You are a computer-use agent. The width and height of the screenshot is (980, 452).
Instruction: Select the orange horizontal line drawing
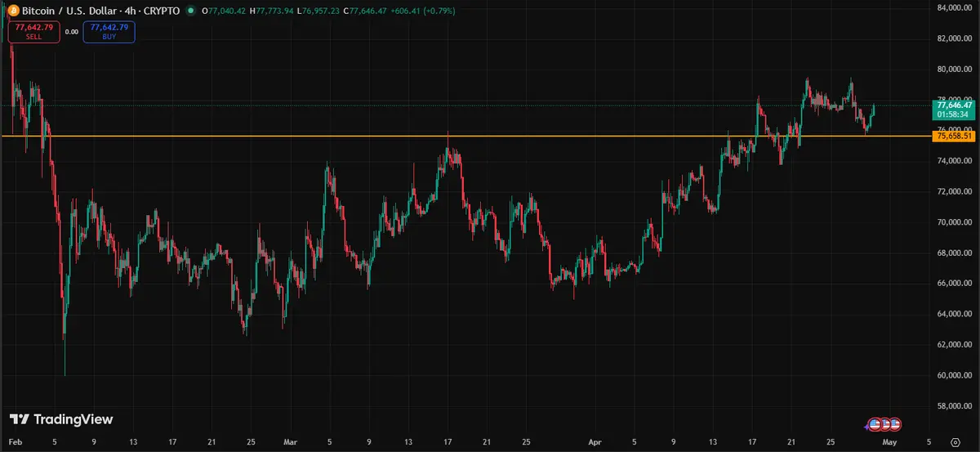click(465, 136)
